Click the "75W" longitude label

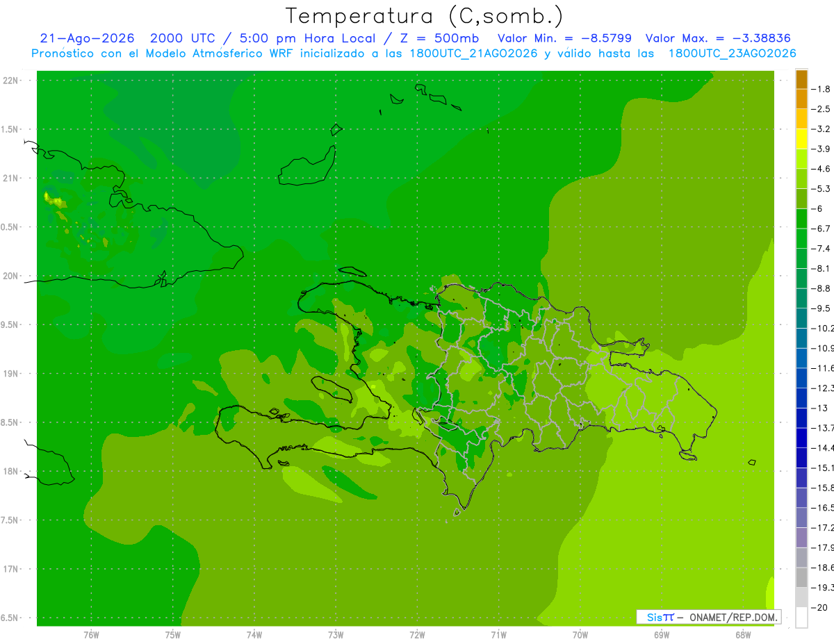[x=172, y=634]
